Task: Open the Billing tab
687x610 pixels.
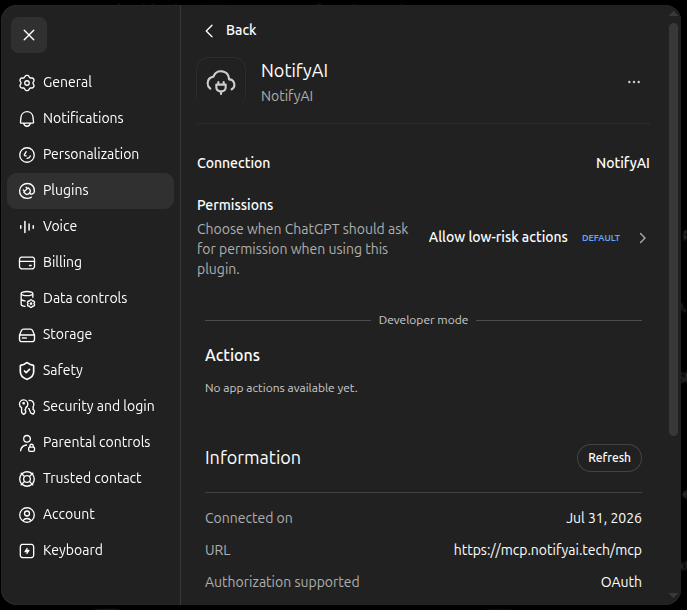Action: 90,262
